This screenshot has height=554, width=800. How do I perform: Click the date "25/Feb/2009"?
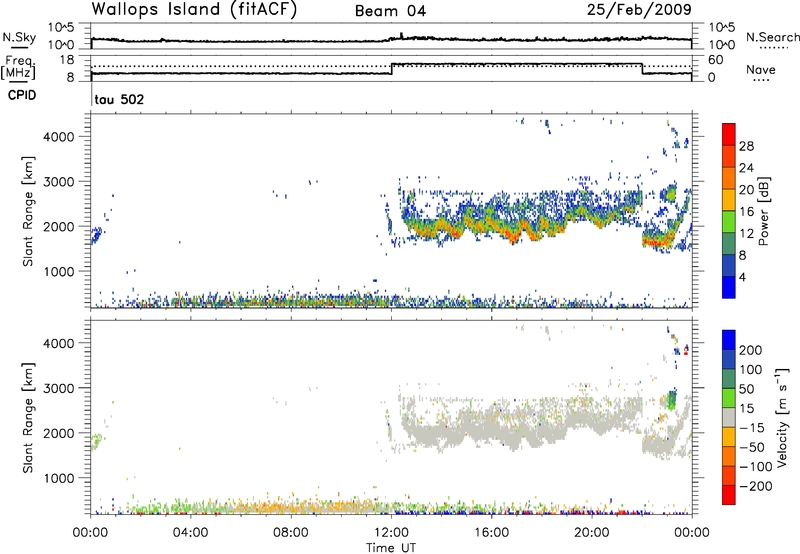pos(639,10)
